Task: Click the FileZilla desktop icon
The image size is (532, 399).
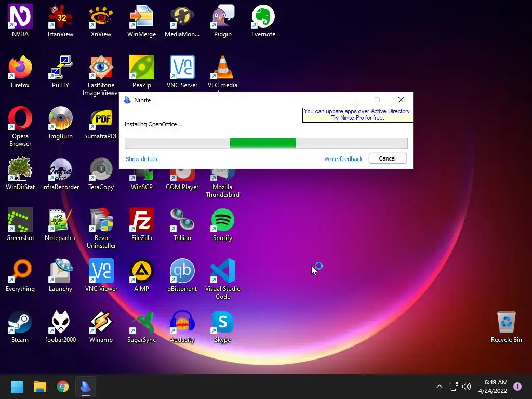Action: click(141, 220)
